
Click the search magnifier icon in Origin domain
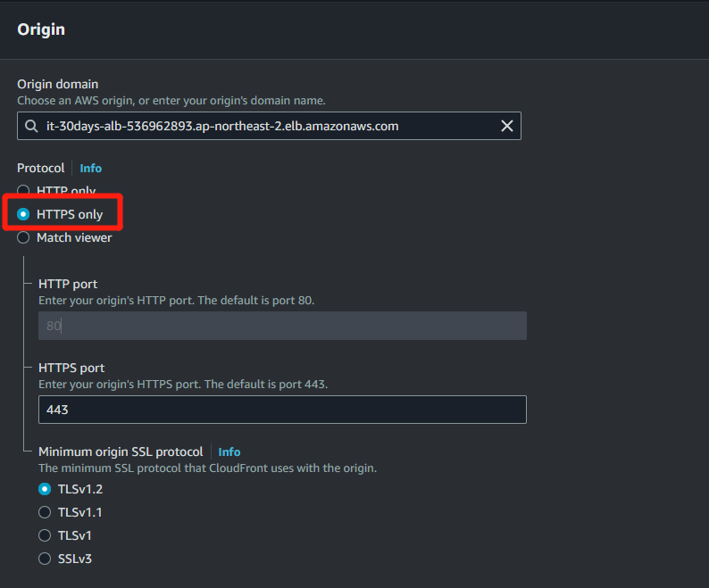point(31,126)
